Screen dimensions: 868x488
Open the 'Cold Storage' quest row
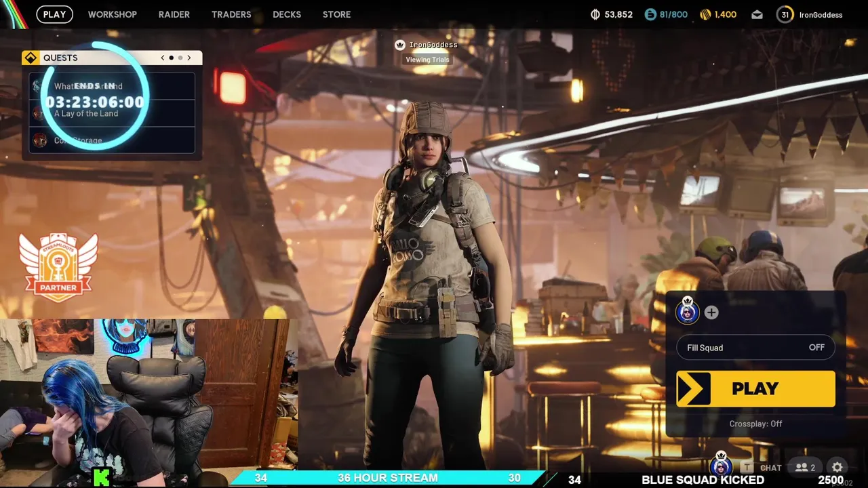(x=113, y=140)
